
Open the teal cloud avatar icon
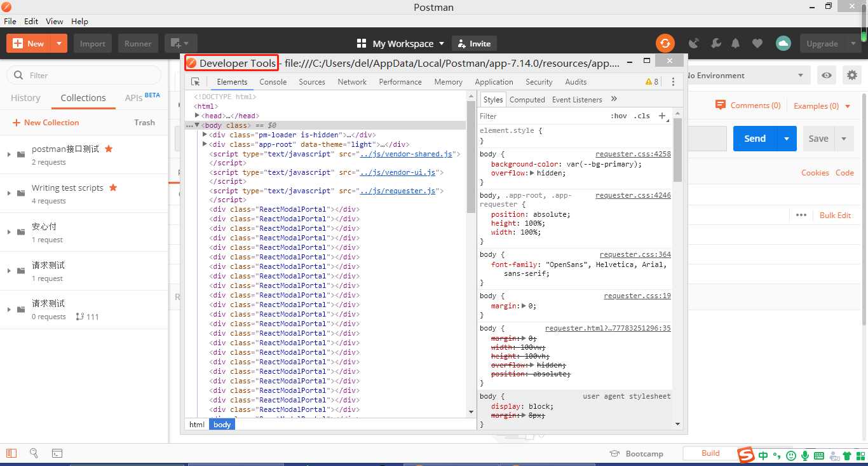click(x=783, y=43)
